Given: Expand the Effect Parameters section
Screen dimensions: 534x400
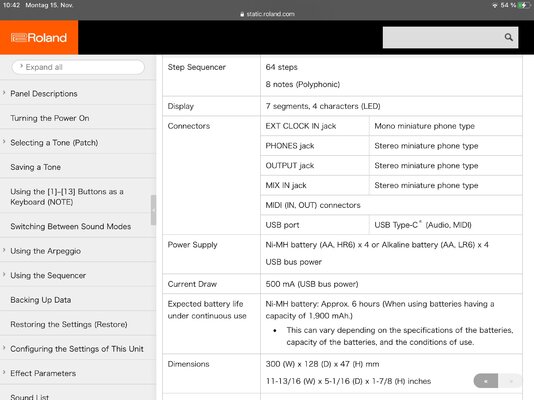Looking at the screenshot, I should click(x=4, y=373).
